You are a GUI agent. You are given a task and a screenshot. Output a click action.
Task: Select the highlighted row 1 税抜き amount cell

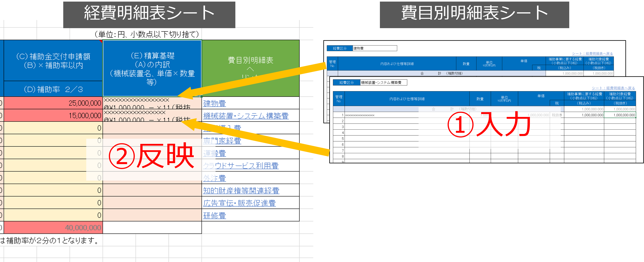click(620, 115)
